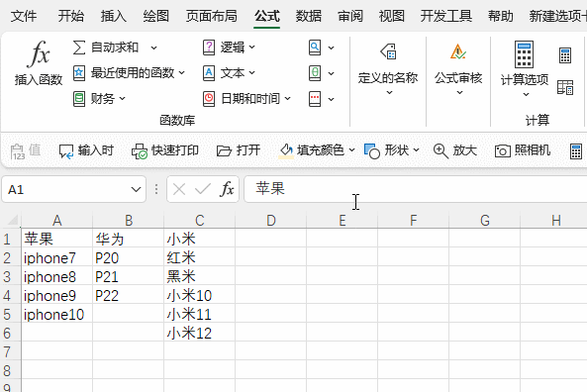
Task: Expand the 日期和时间 dropdown arrow
Action: tap(287, 98)
